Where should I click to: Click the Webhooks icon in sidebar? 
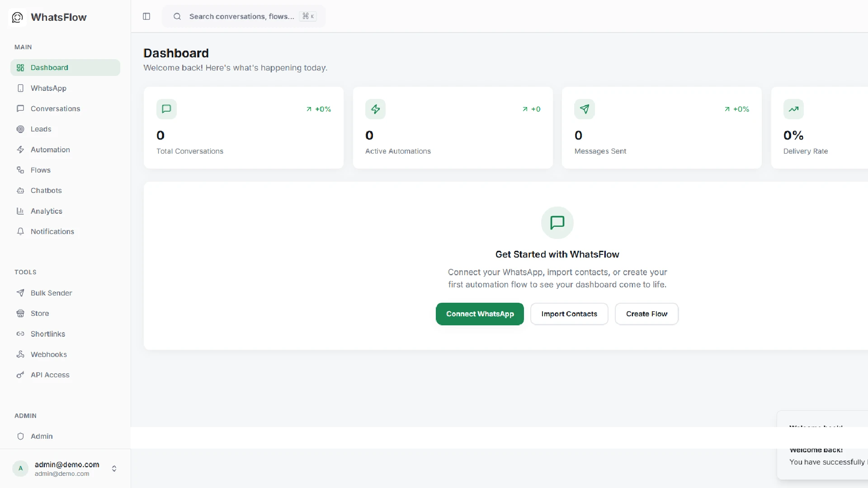pos(20,354)
